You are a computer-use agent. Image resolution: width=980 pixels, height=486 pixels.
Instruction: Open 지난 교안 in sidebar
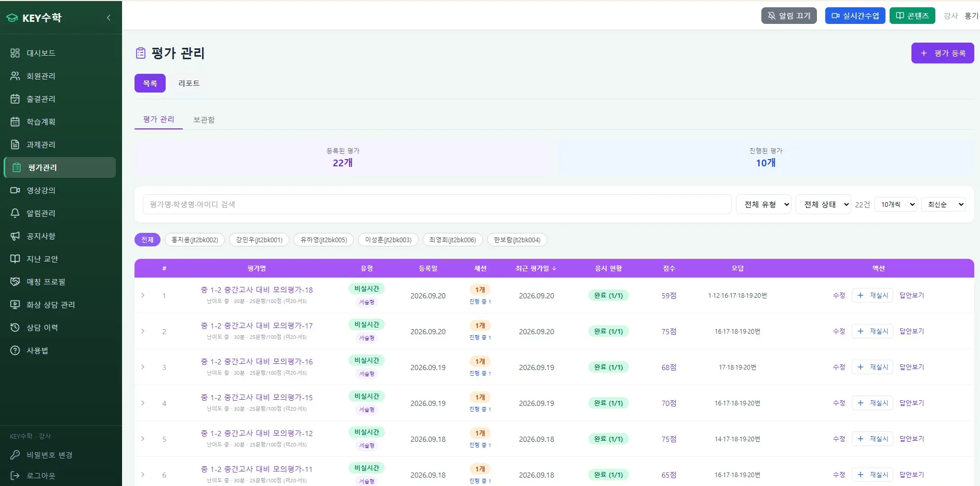point(60,259)
